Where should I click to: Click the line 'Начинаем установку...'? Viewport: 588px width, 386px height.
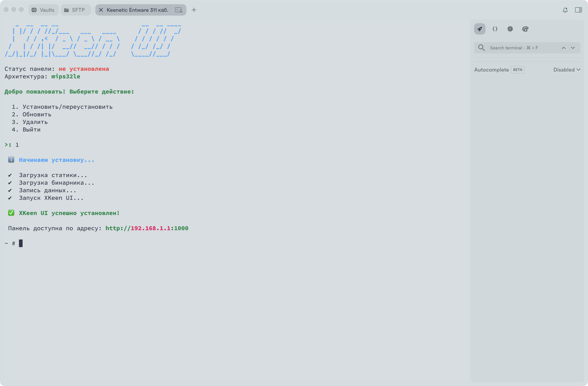(x=57, y=160)
